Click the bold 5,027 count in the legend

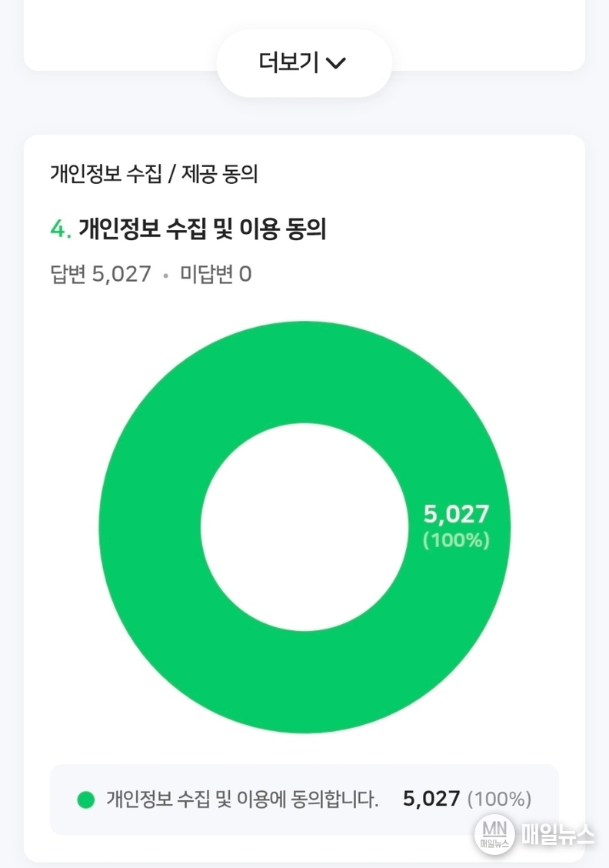431,800
